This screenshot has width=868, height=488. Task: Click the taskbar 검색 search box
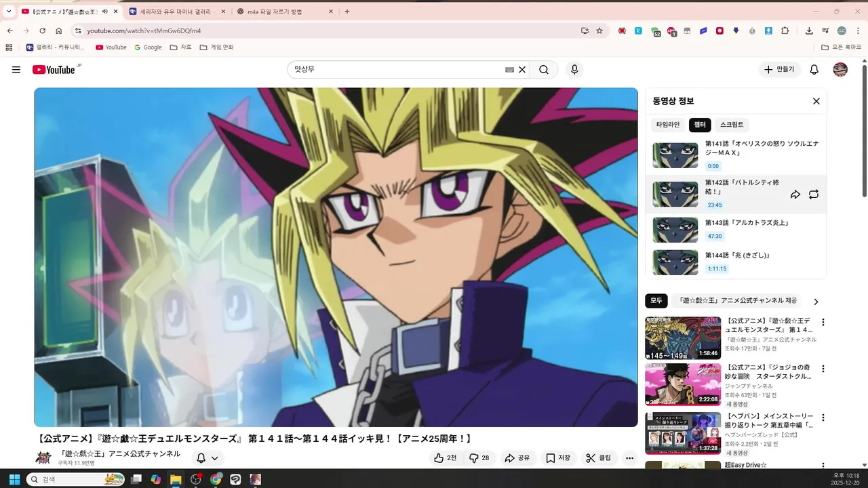76,479
